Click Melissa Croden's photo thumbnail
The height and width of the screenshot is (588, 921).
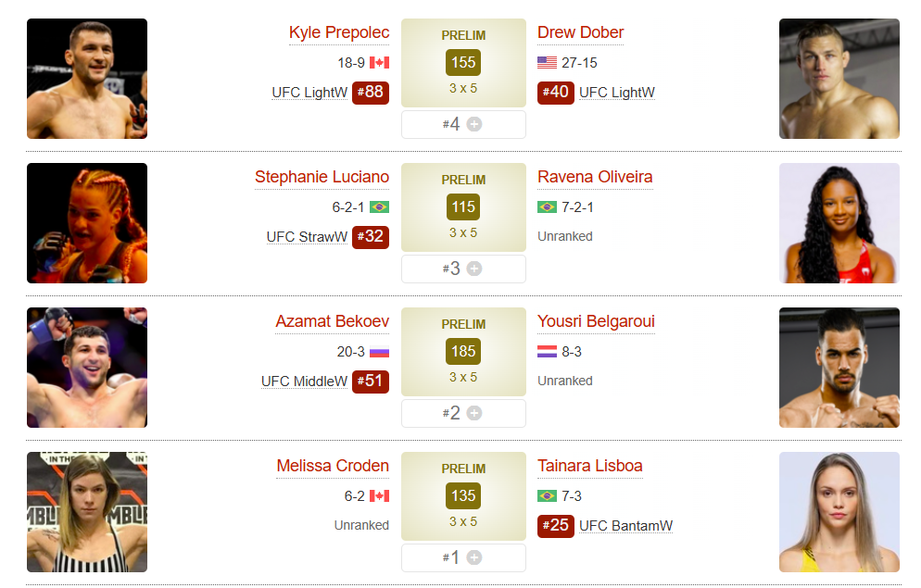pyautogui.click(x=87, y=512)
